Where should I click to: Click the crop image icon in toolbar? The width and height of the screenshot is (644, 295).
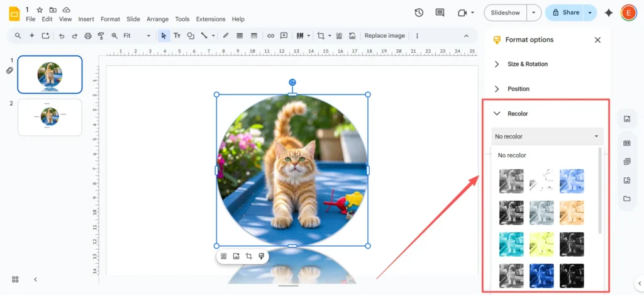pyautogui.click(x=321, y=36)
